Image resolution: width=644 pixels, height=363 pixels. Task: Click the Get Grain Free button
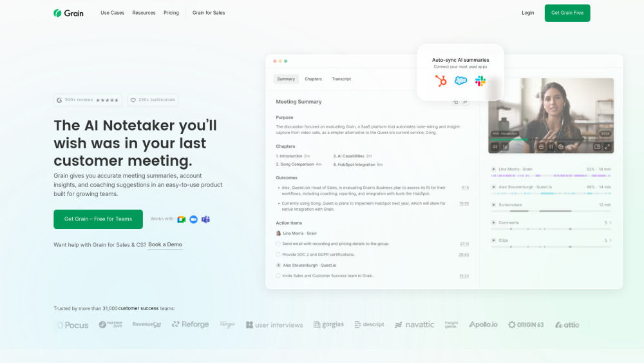(x=567, y=13)
